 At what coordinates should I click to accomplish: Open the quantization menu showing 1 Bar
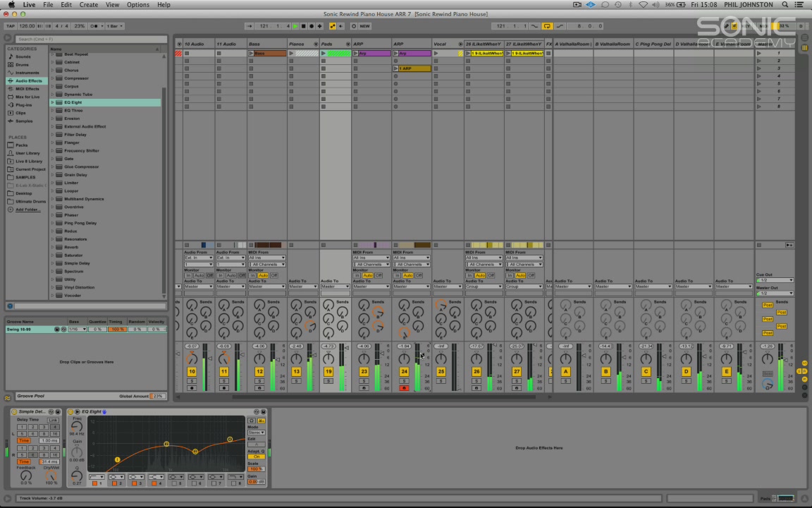pos(114,26)
